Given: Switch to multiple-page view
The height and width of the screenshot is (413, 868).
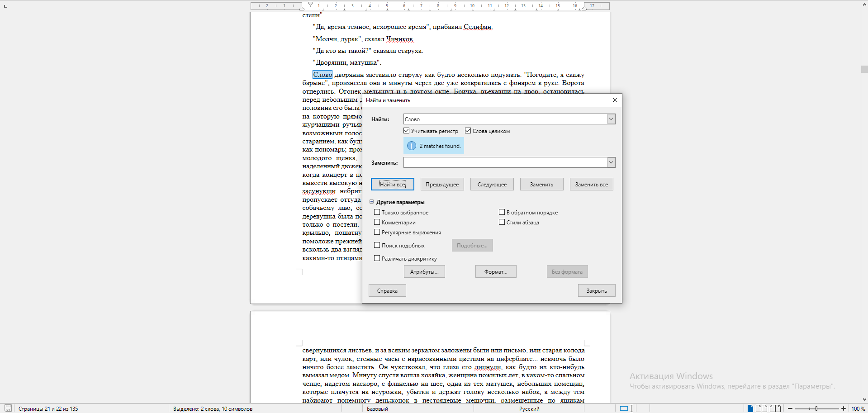Looking at the screenshot, I should (761, 408).
